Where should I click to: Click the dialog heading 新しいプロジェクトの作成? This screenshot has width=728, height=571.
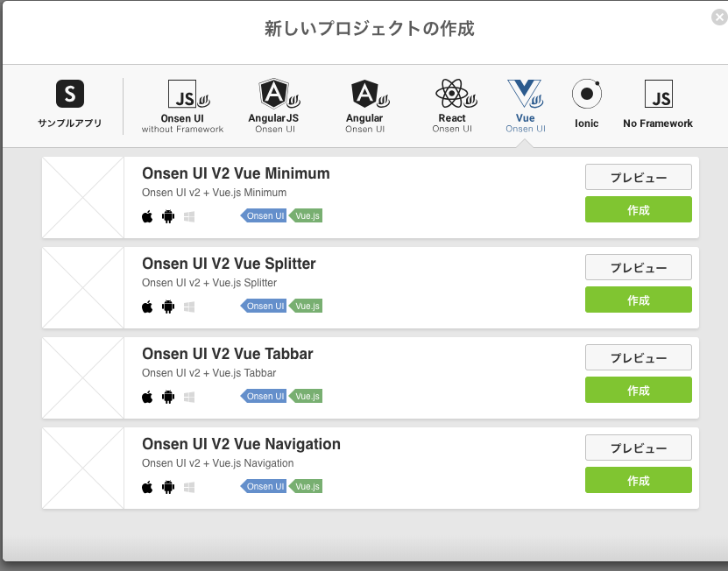370,28
